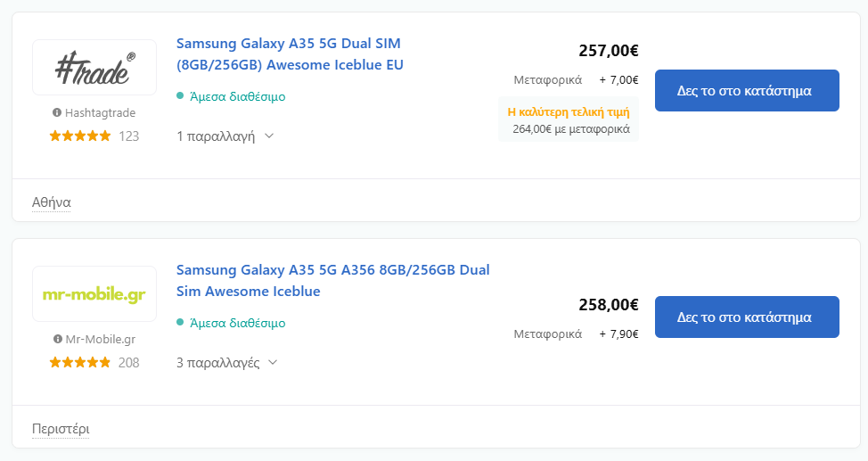Screen dimensions: 868x461
Task: Open Mr-Mobile.gr star rating reviews
Action: [x=94, y=362]
